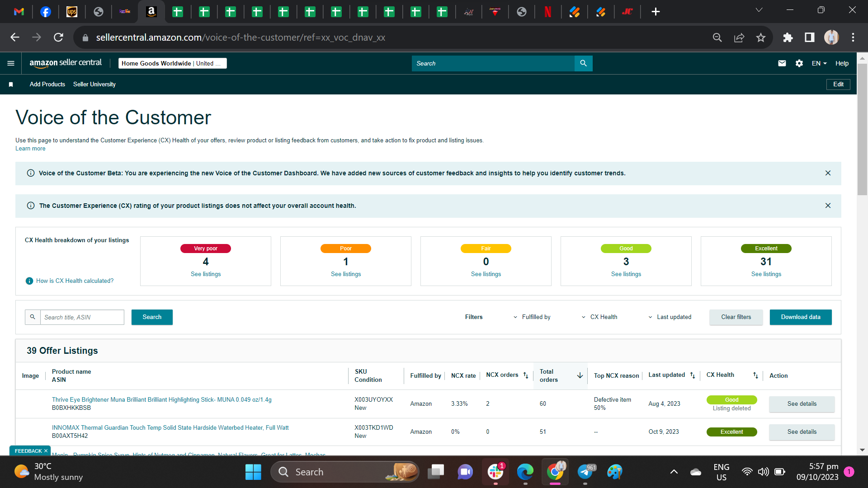868x488 pixels.
Task: Open Windows Start menu
Action: pos(253,472)
